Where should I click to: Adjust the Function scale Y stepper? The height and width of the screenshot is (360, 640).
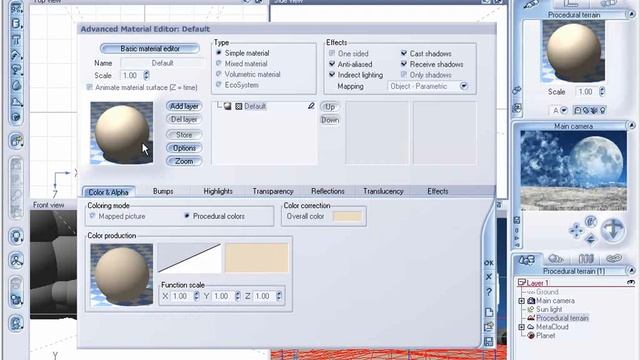coord(238,296)
